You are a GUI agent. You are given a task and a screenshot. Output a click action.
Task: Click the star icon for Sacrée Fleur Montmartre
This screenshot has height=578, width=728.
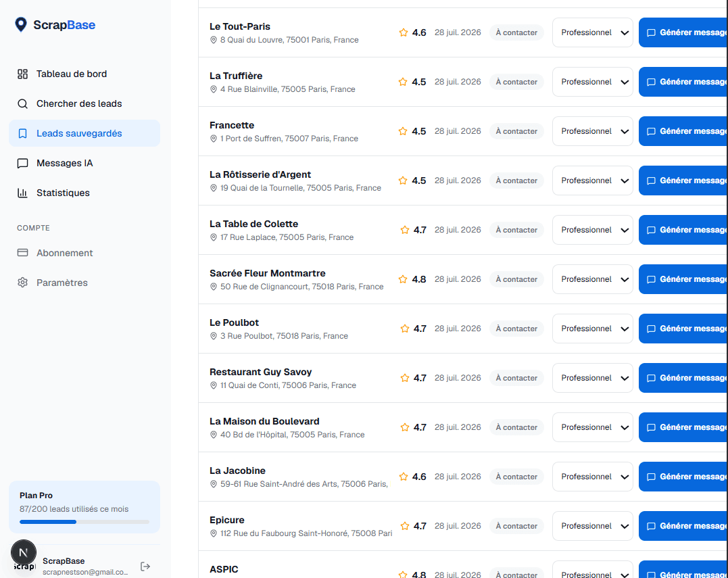pyautogui.click(x=403, y=279)
